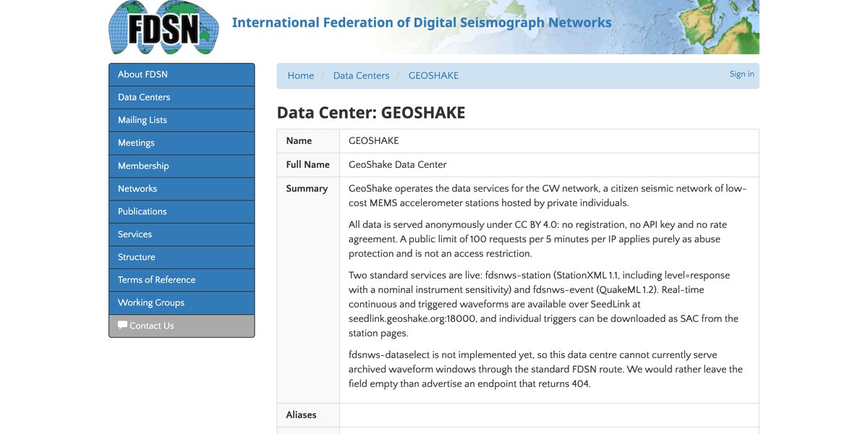
Task: Click the FDSN globe logo
Action: 163,27
